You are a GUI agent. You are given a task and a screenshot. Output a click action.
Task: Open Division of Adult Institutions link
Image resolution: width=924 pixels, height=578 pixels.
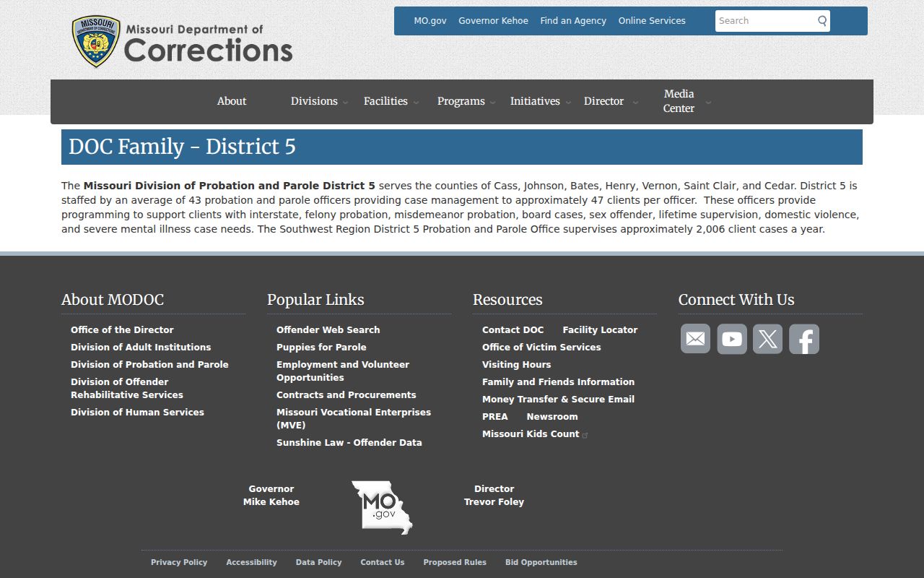click(x=141, y=347)
